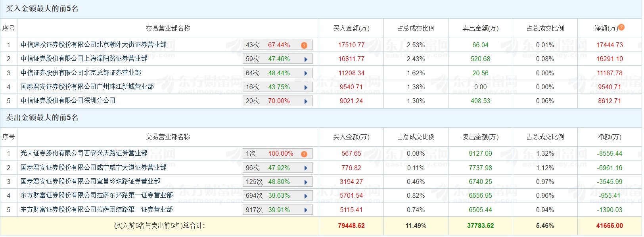Click 买入金额(万) header in buy table
This screenshot has height=237, width=644.
351,28
